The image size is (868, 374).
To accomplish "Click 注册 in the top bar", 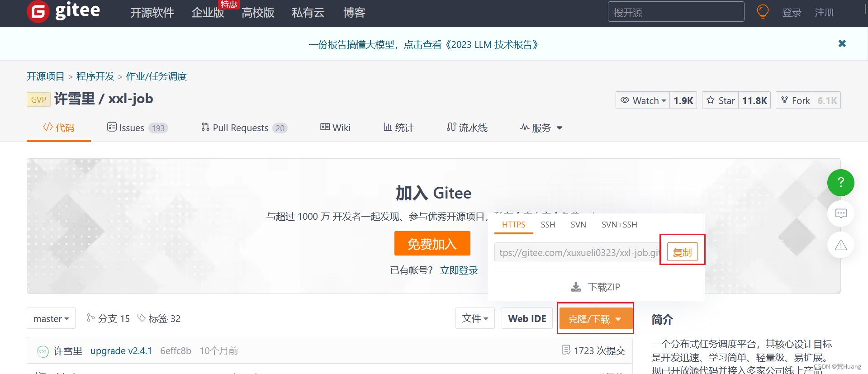I will pos(824,13).
